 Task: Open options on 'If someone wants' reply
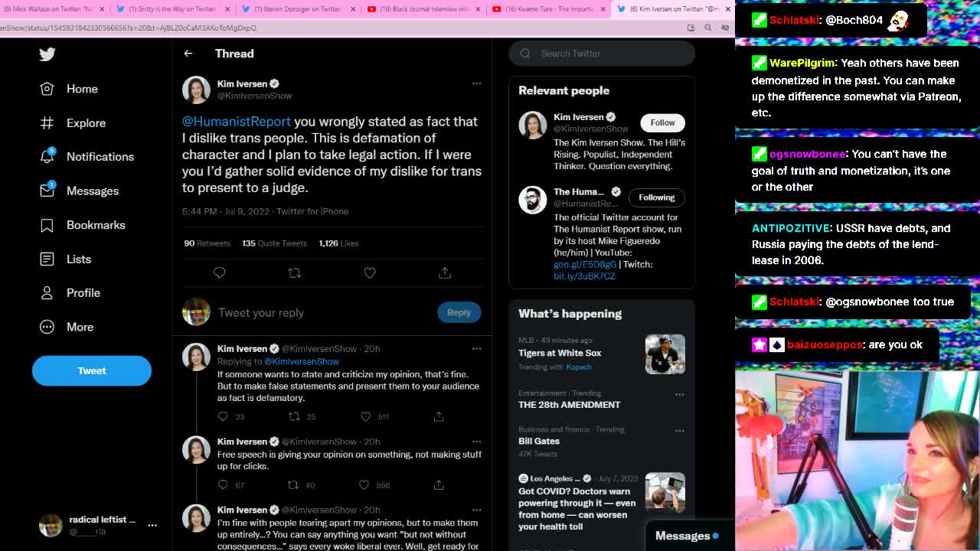point(476,348)
